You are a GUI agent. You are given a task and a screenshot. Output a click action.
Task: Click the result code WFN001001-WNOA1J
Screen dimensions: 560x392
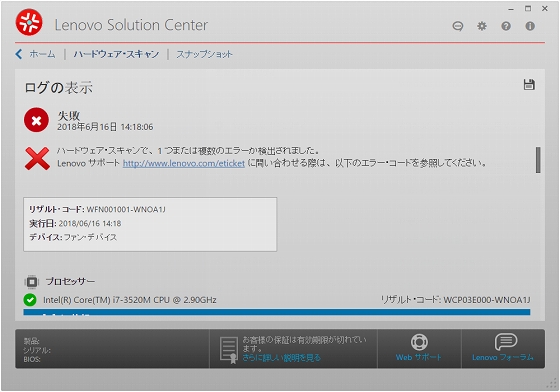tap(126, 210)
